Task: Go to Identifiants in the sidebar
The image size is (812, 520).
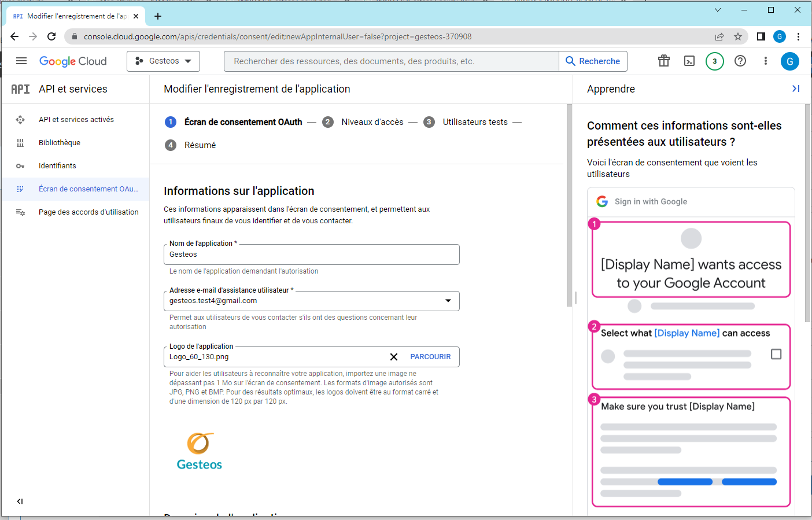Action: coord(57,166)
